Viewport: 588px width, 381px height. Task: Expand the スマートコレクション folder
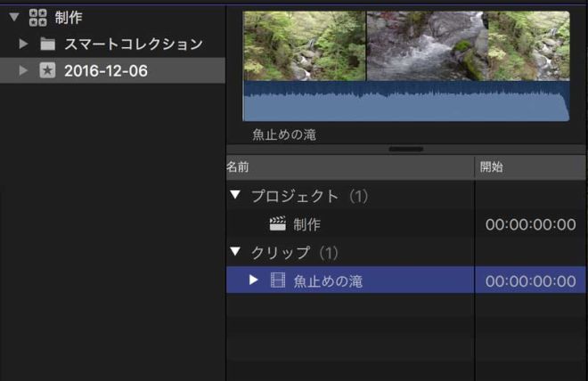pos(24,44)
